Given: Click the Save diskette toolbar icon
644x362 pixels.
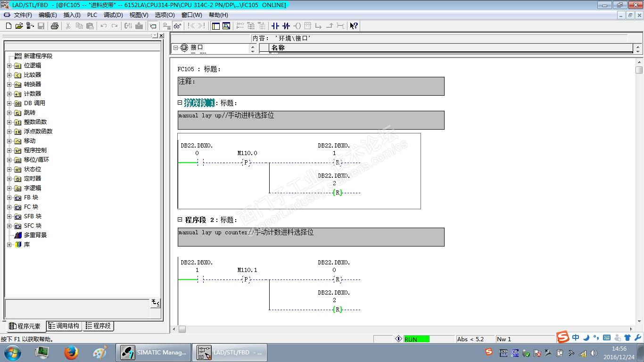Looking at the screenshot, I should 41,26.
